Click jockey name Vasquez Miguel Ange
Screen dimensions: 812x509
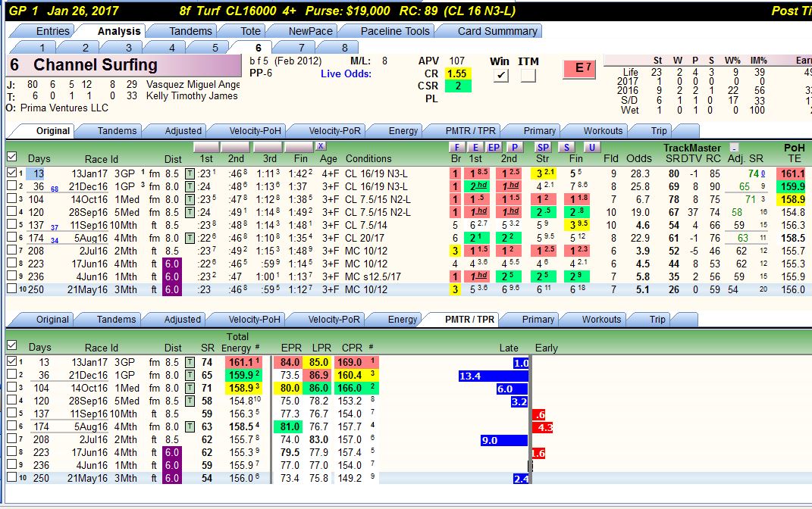pos(193,84)
